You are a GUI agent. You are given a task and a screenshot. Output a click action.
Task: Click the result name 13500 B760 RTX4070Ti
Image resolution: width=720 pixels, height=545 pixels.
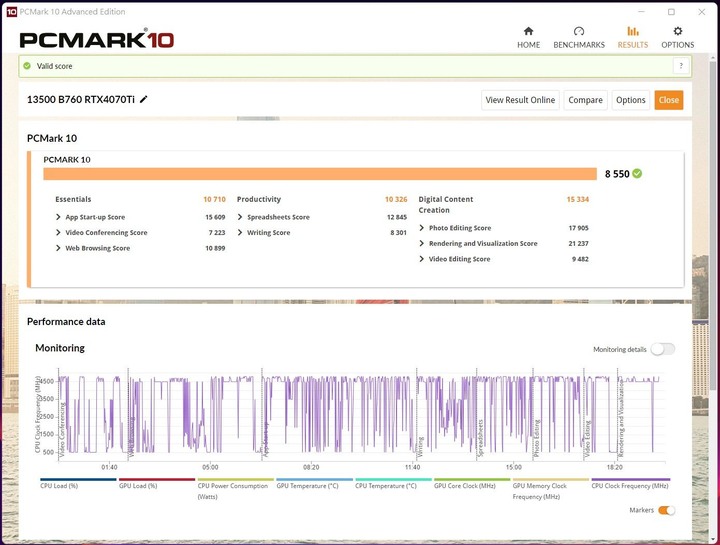pyautogui.click(x=81, y=100)
